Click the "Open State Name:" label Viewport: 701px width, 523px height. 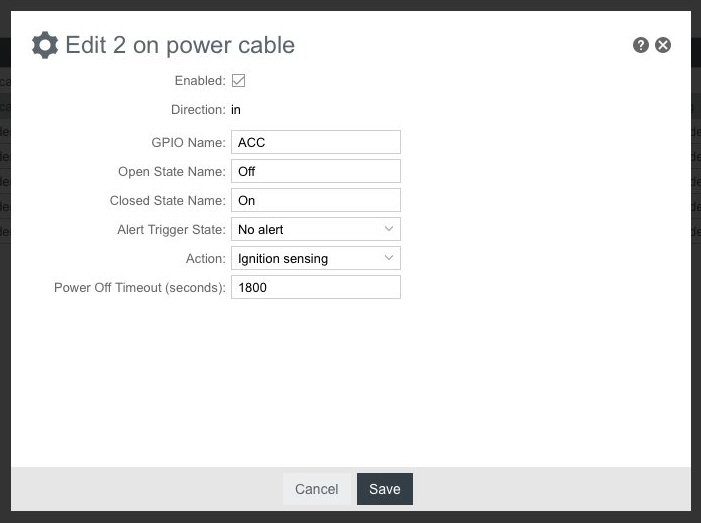pos(171,171)
